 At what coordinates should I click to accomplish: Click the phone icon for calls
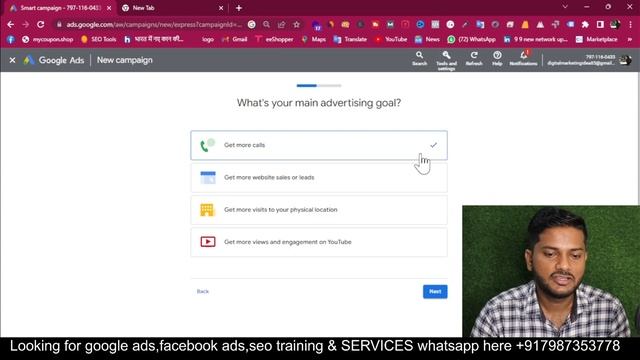[207, 145]
